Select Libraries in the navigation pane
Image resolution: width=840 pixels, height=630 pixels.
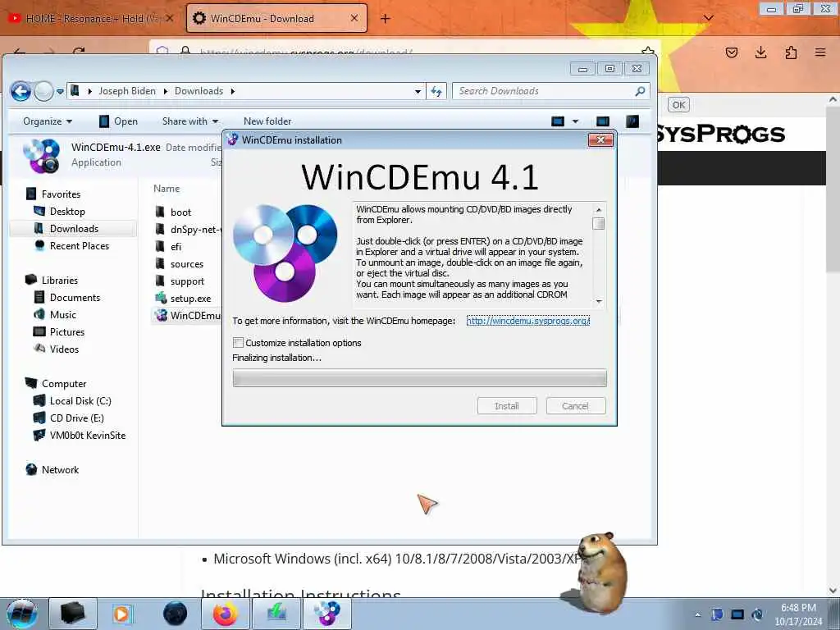pos(52,281)
